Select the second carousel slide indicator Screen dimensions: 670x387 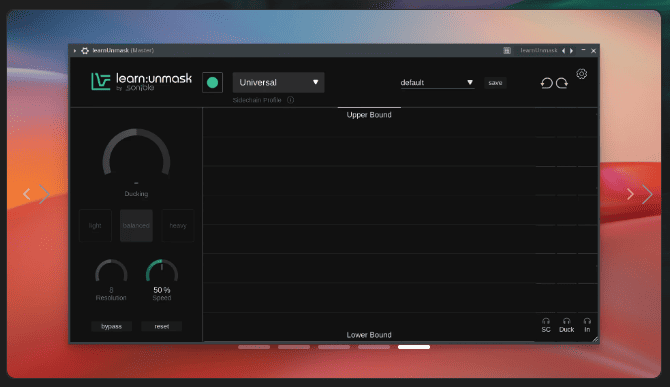(294, 347)
